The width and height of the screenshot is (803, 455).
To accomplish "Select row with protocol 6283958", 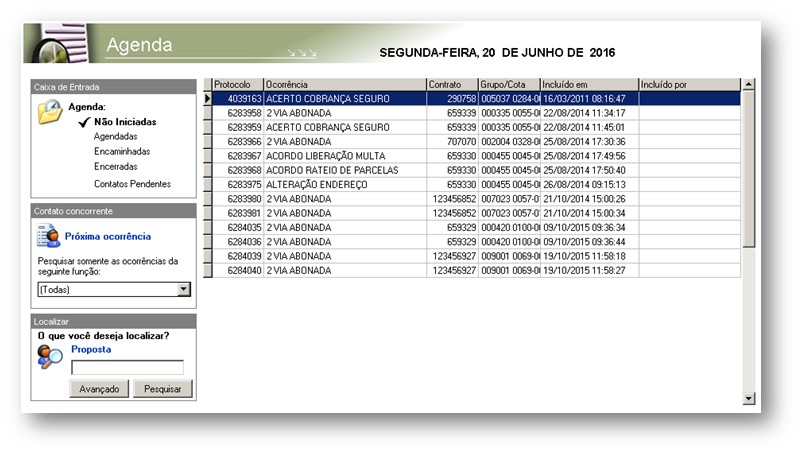I will tap(476, 113).
